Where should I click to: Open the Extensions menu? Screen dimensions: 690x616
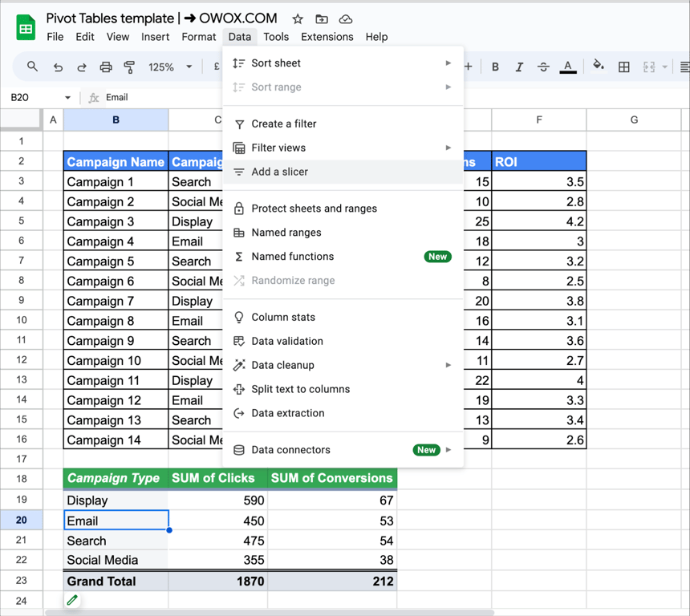coord(327,37)
